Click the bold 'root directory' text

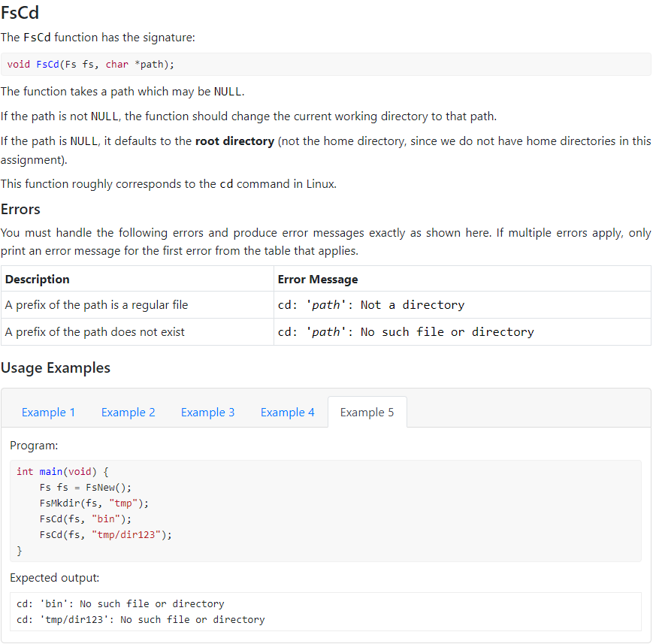click(235, 141)
